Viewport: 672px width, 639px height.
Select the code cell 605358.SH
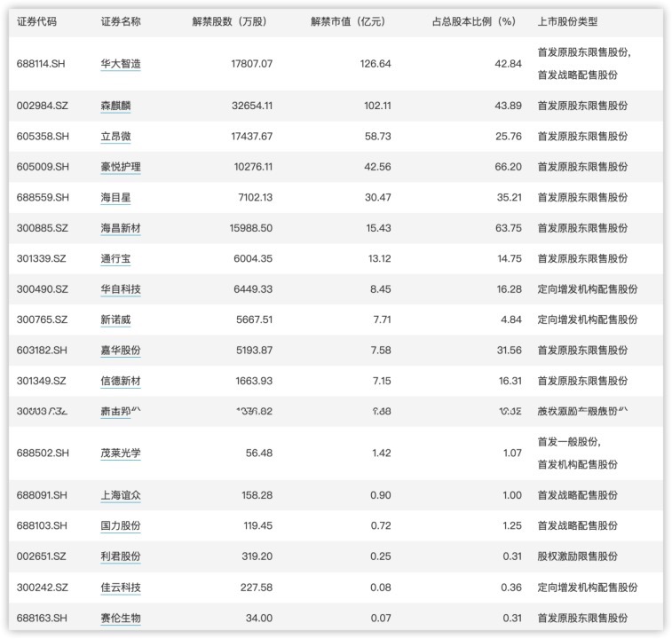click(43, 137)
